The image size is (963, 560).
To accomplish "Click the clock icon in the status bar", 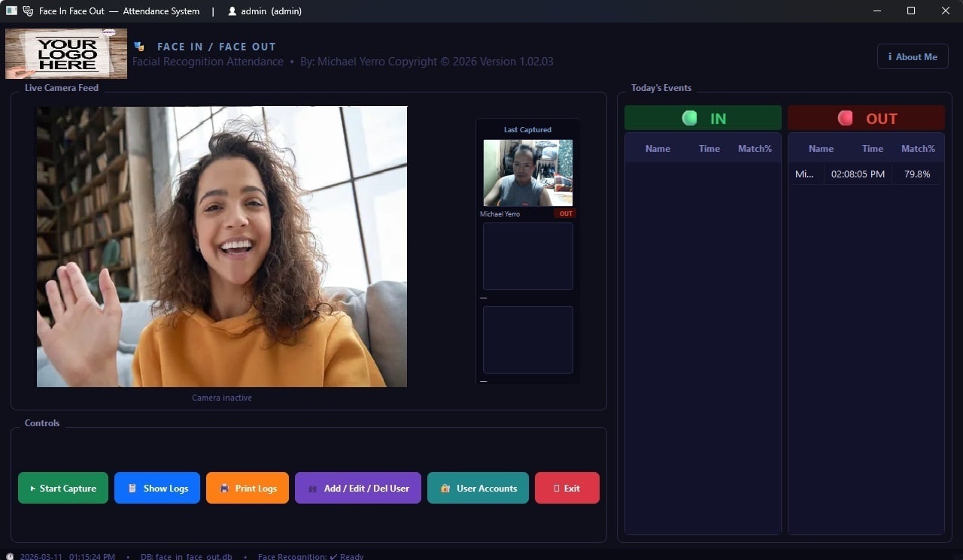I will pos(9,557).
